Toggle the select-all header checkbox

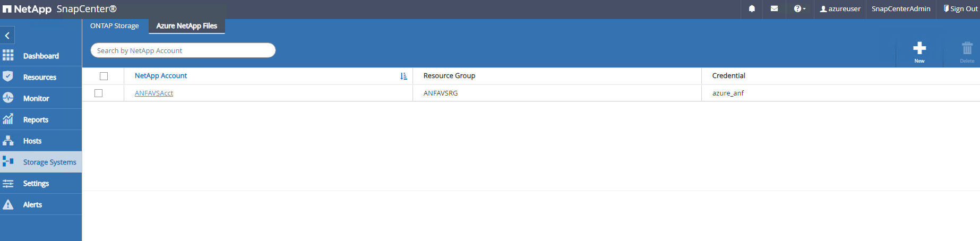pyautogui.click(x=104, y=76)
